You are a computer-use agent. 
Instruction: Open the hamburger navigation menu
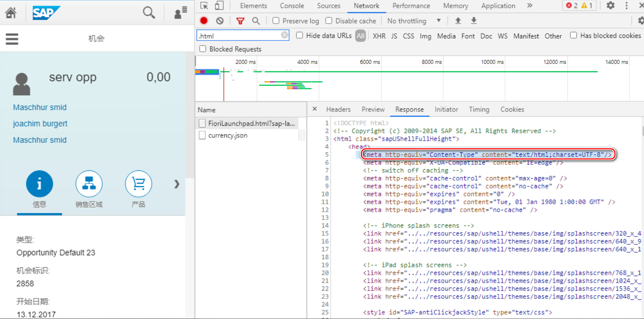(x=12, y=39)
